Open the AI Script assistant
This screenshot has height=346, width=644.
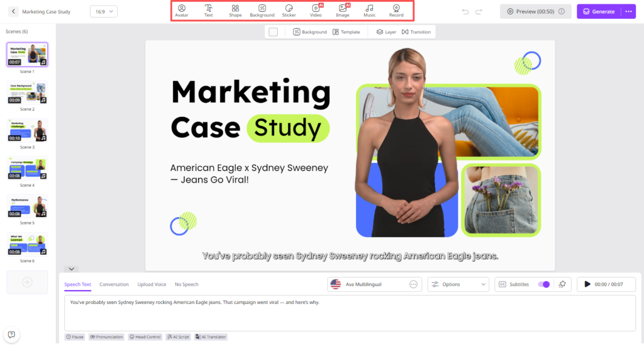tap(178, 337)
